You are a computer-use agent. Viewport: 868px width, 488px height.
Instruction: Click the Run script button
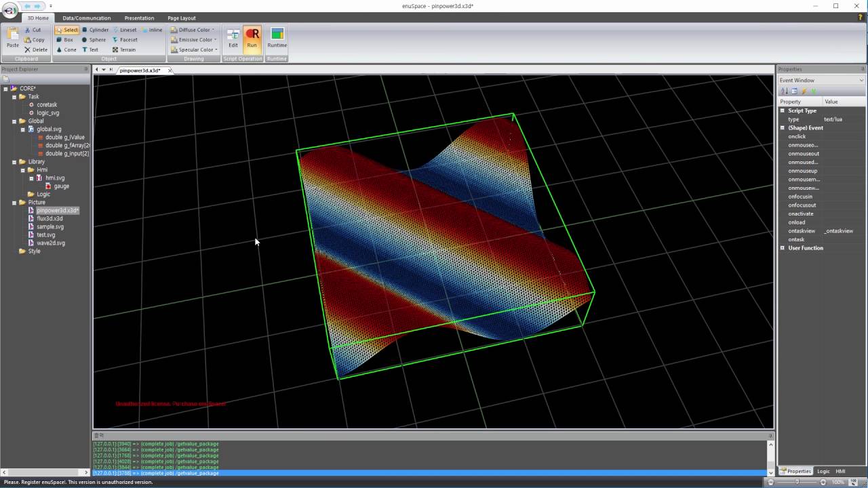coord(252,38)
